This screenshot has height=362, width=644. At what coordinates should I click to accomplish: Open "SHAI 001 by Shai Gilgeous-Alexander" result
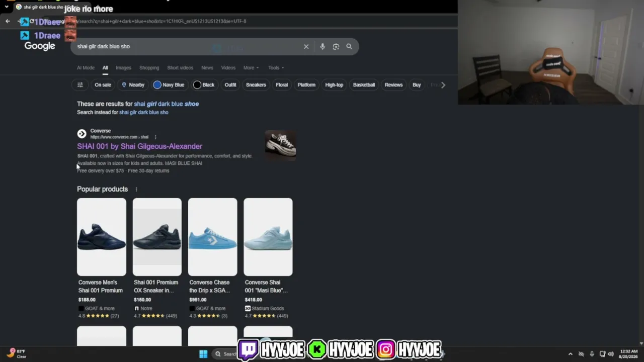(x=139, y=146)
